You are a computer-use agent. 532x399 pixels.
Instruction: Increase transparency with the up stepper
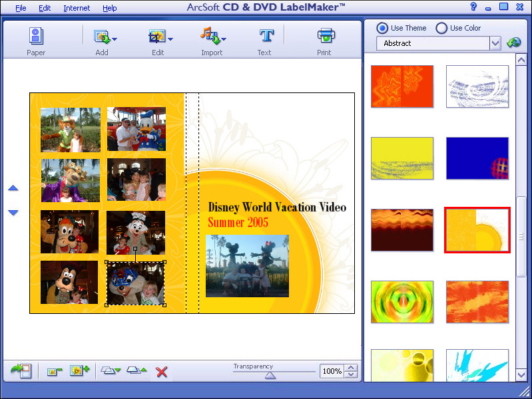351,368
